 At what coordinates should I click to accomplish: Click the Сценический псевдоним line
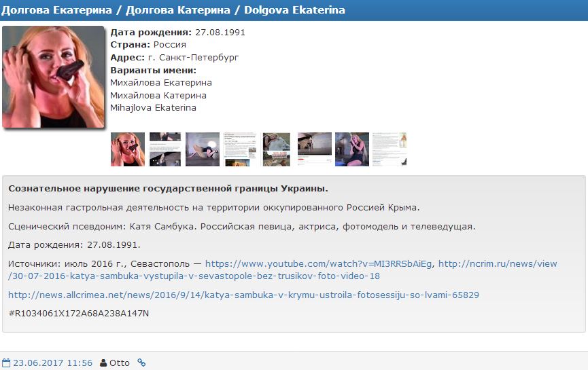pos(241,227)
